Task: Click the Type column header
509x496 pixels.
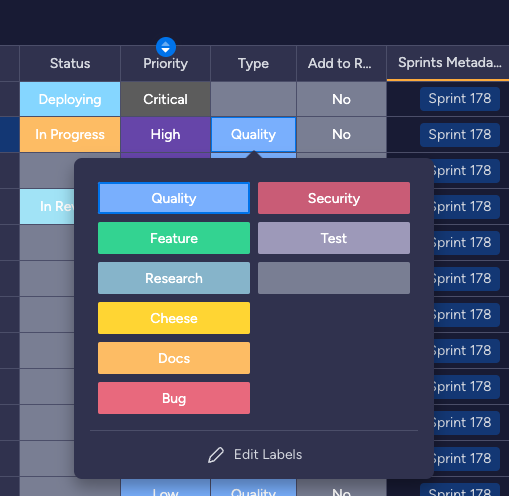Action: click(x=253, y=63)
